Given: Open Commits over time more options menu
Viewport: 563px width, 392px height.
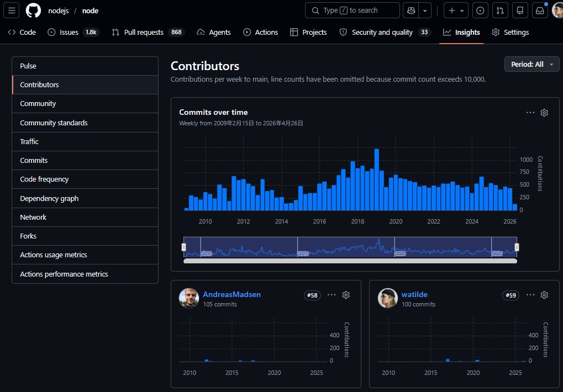Looking at the screenshot, I should point(530,113).
